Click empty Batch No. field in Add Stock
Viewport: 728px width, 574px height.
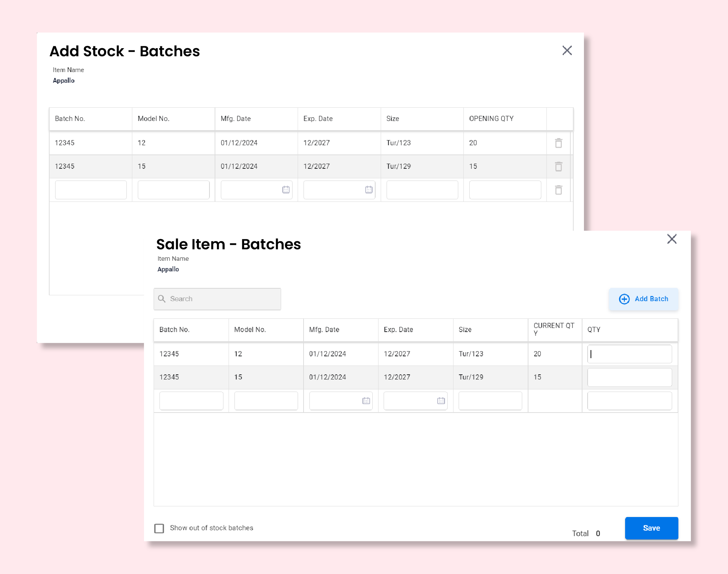click(x=91, y=190)
